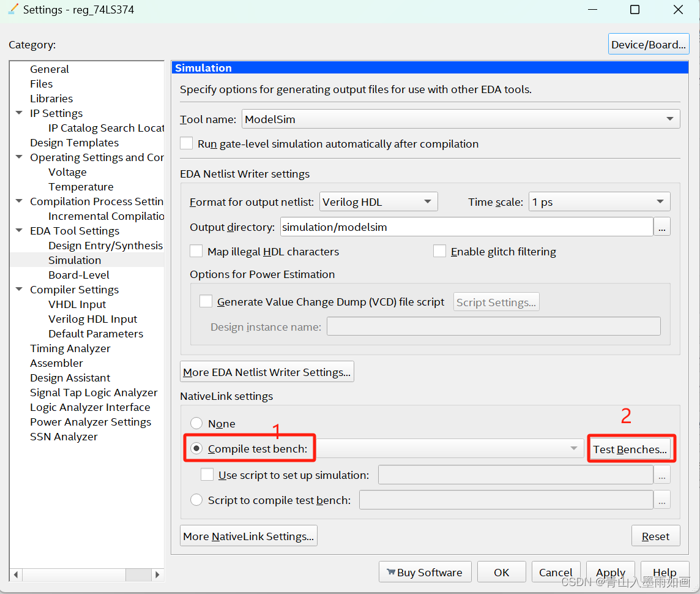Select Voltage tree item

pos(67,172)
